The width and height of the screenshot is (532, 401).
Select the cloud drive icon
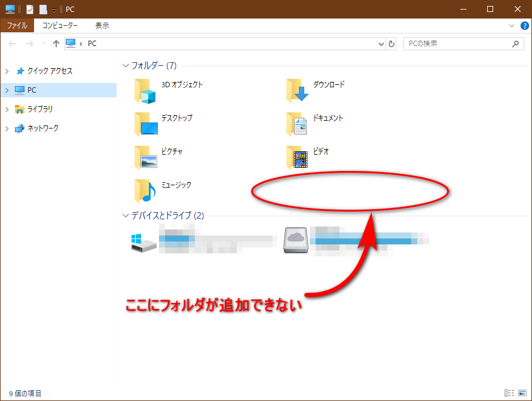click(x=296, y=240)
